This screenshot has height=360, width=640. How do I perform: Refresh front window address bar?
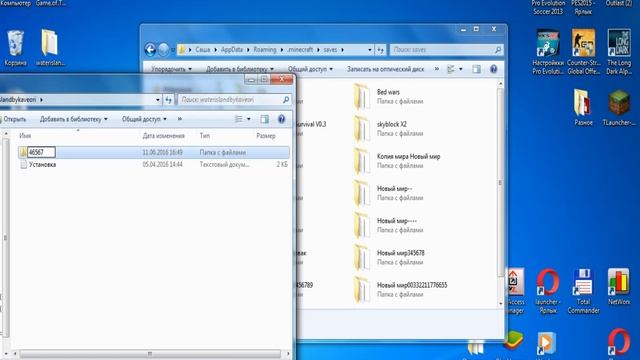(x=168, y=100)
